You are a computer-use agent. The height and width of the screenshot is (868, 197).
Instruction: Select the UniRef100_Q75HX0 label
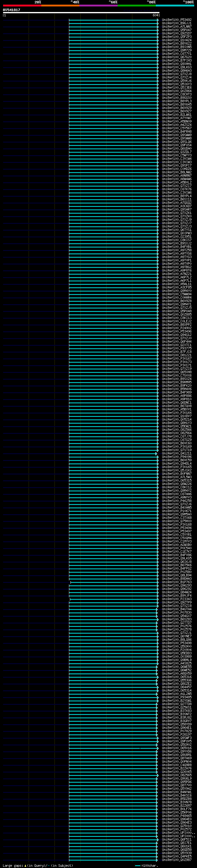(176, 521)
